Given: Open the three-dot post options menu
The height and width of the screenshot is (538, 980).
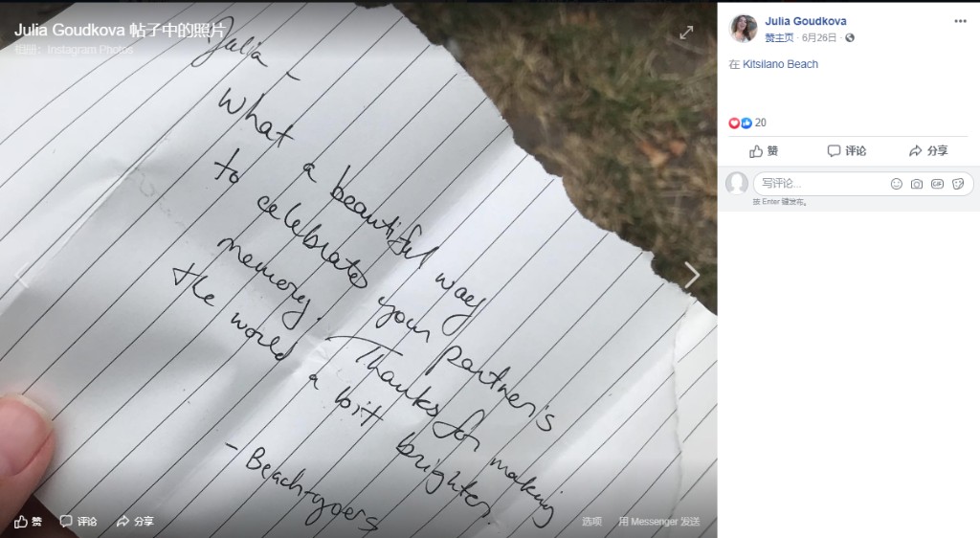Looking at the screenshot, I should click(960, 21).
